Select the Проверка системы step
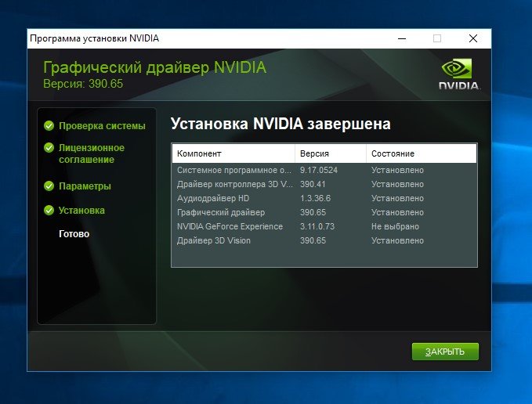Screen dimensions: 532x404 tap(102, 126)
